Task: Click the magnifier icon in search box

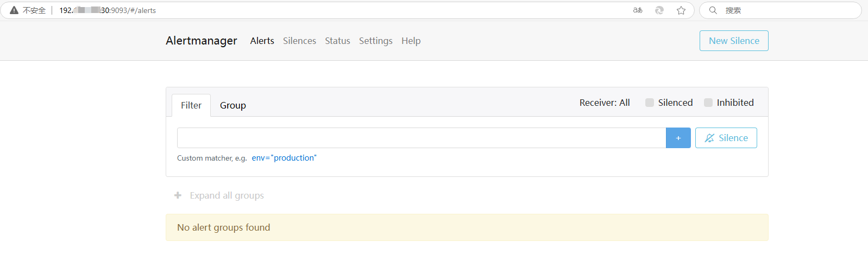Action: 713,10
